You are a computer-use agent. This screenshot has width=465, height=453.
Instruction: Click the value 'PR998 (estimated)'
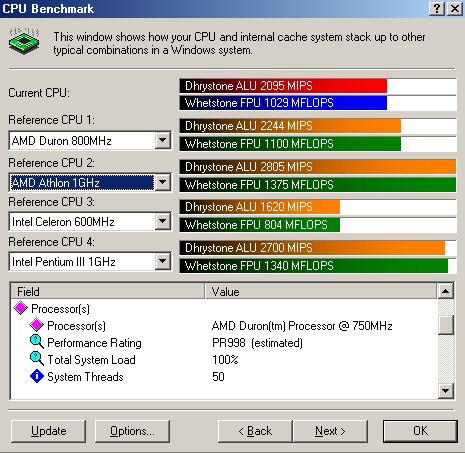point(257,343)
